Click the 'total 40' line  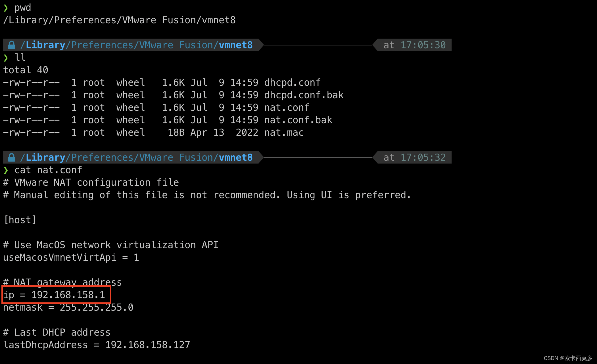tap(26, 70)
